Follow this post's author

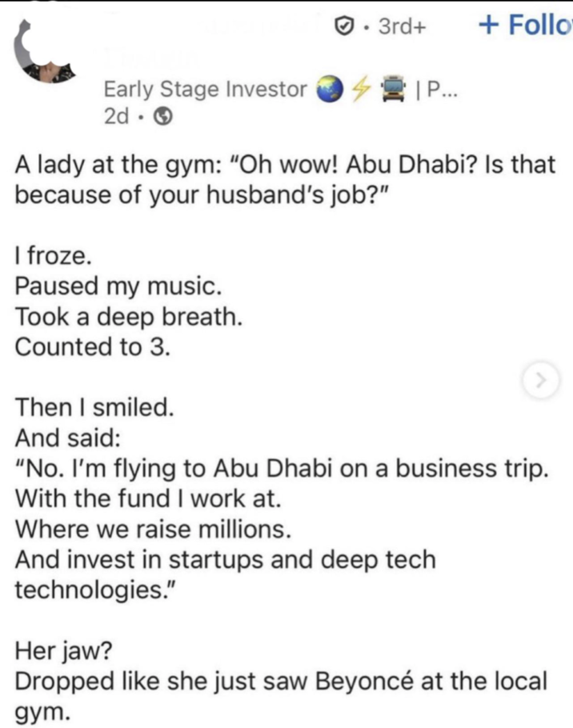524,25
